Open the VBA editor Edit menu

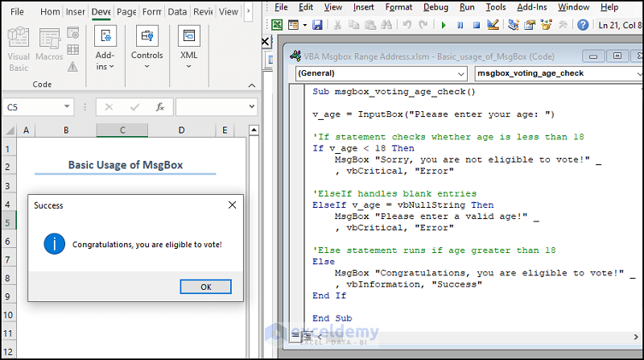click(306, 7)
